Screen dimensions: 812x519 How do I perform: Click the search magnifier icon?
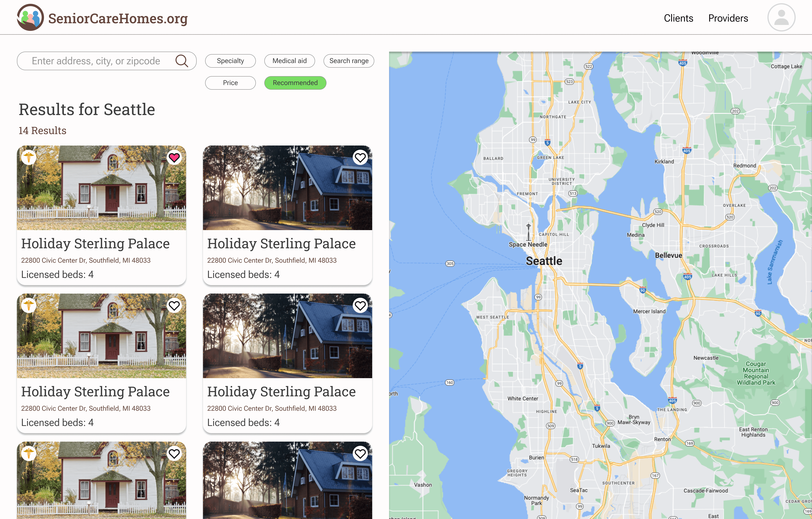point(181,61)
